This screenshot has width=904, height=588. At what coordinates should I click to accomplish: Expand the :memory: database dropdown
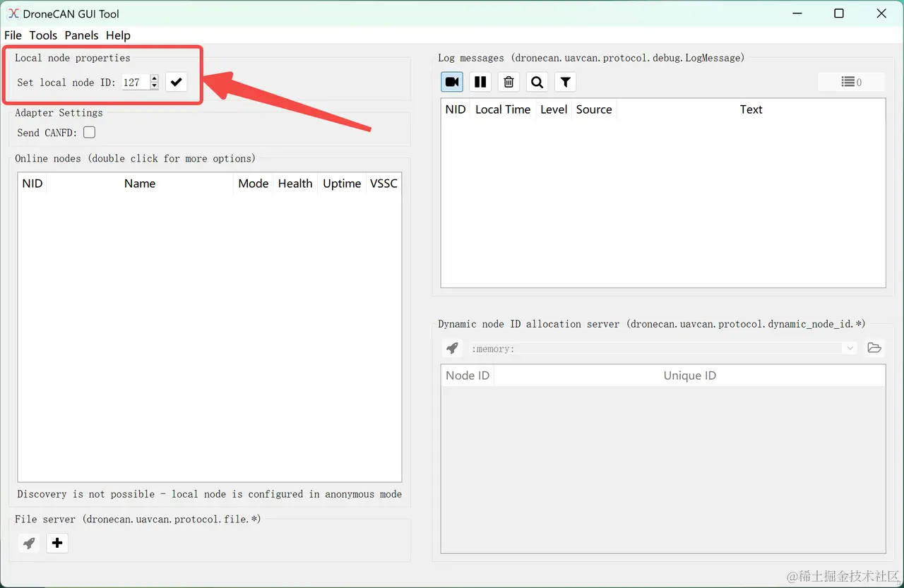(x=850, y=348)
